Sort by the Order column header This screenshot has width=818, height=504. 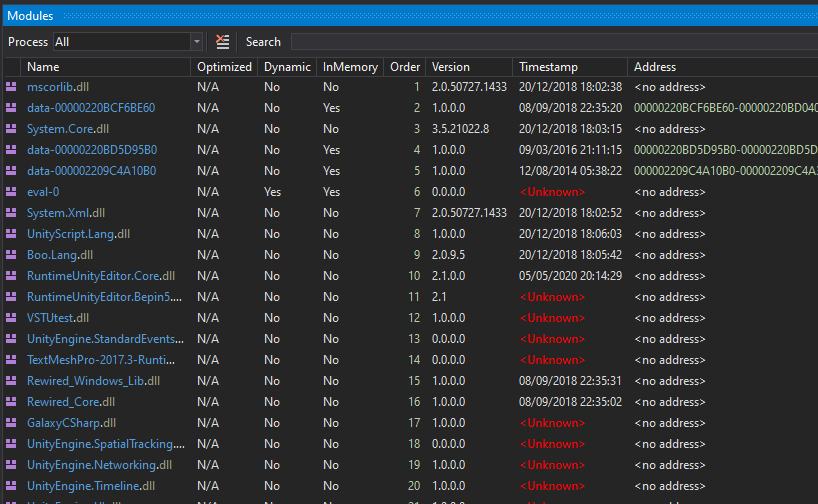[405, 67]
